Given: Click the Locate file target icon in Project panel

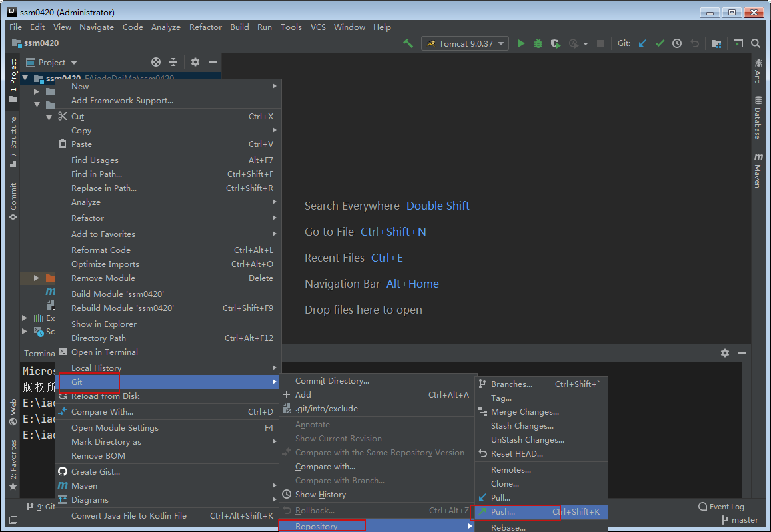Looking at the screenshot, I should click(x=156, y=62).
